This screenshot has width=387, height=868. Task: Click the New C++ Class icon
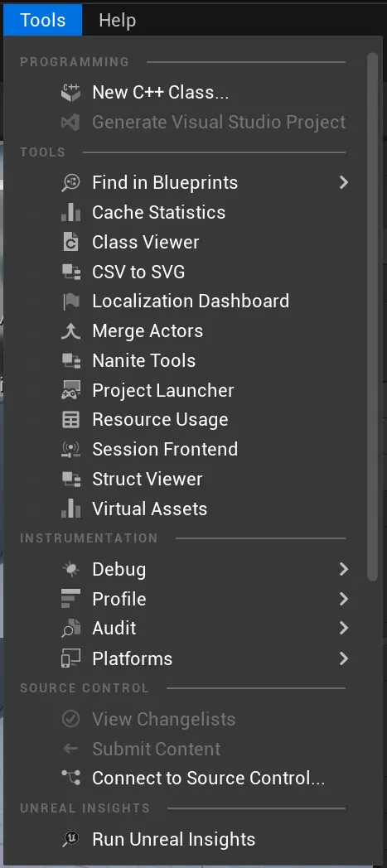(x=71, y=93)
